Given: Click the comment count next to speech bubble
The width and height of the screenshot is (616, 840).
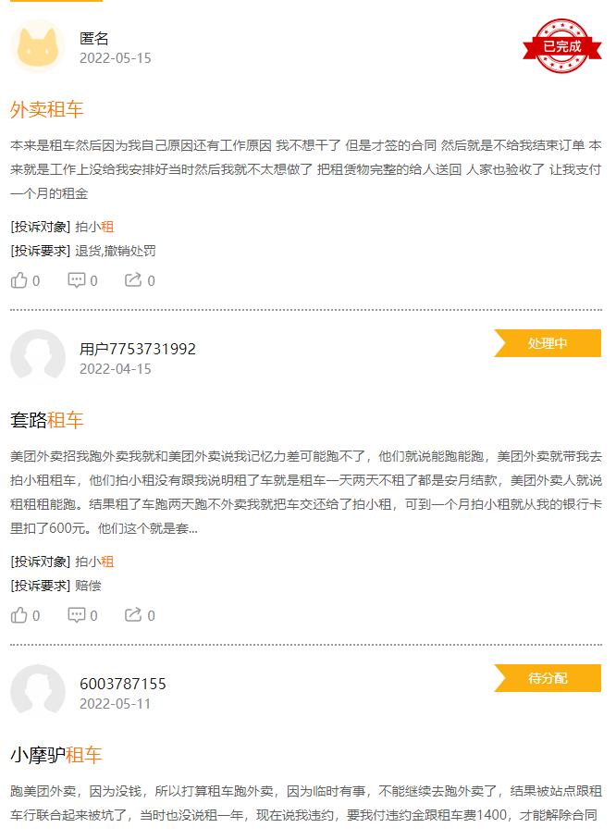Looking at the screenshot, I should point(92,280).
